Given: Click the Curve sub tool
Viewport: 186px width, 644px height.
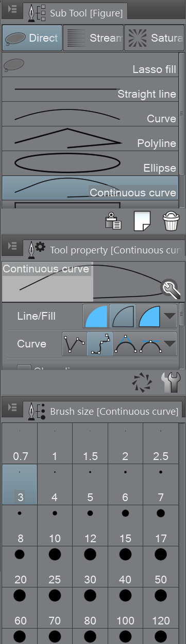Looking at the screenshot, I should click(90, 114).
